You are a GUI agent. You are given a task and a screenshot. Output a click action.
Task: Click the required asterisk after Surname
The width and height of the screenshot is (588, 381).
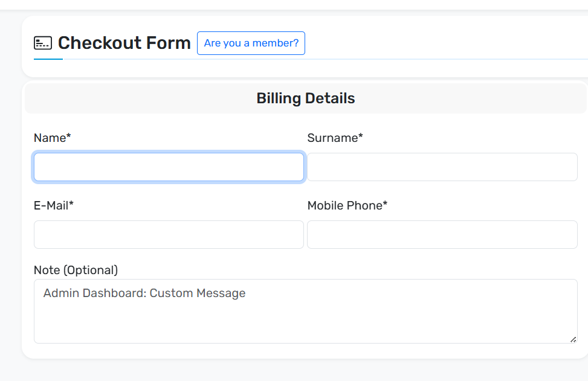(x=361, y=136)
